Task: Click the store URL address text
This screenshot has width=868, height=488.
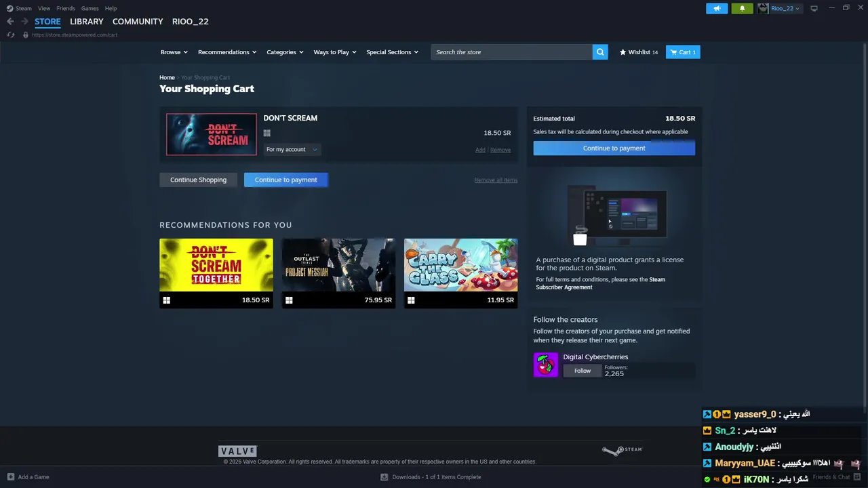Action: (75, 35)
